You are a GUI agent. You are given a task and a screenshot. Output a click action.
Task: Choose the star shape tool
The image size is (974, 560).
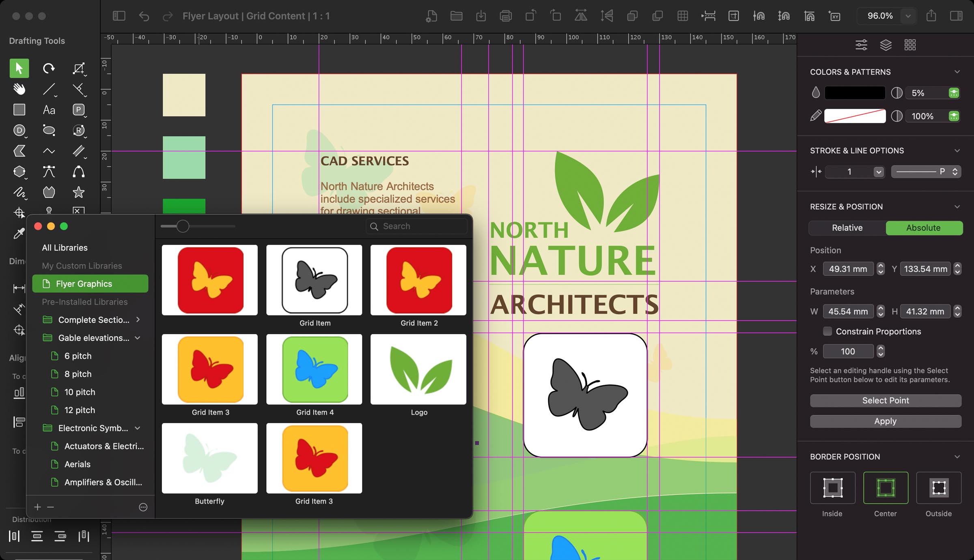(x=78, y=192)
